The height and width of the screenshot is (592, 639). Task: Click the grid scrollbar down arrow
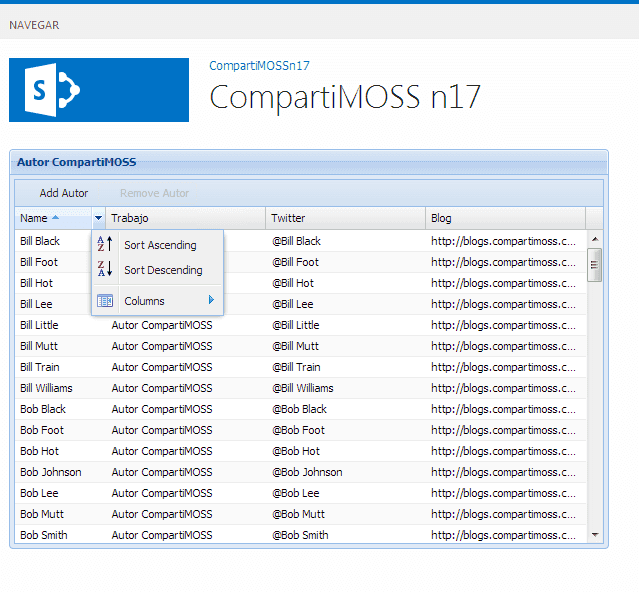pyautogui.click(x=595, y=535)
